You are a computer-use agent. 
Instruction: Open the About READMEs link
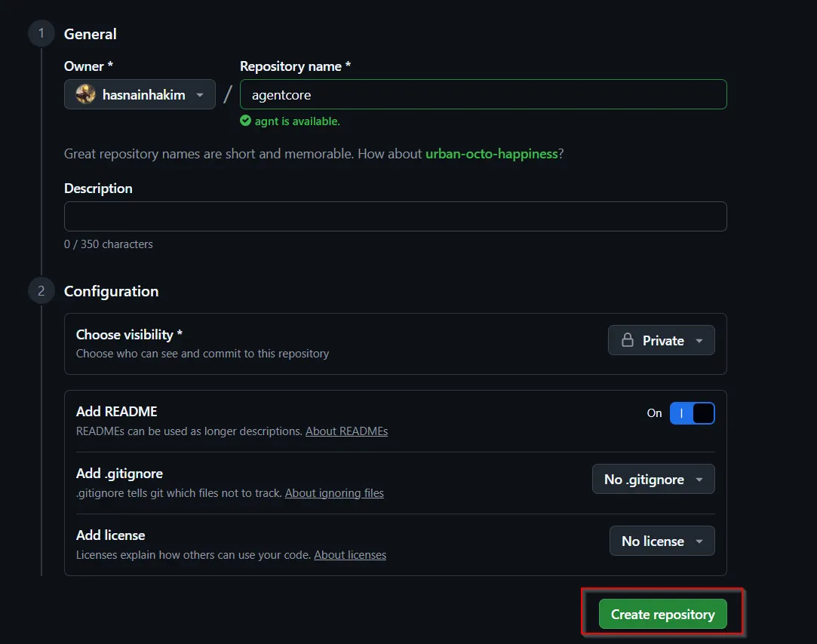(x=346, y=431)
